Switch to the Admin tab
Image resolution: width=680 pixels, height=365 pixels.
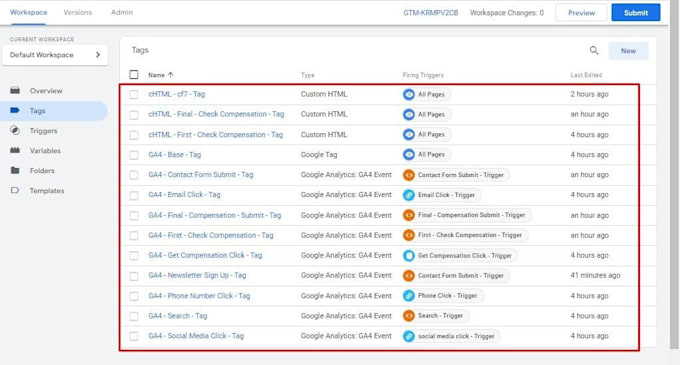pos(122,12)
